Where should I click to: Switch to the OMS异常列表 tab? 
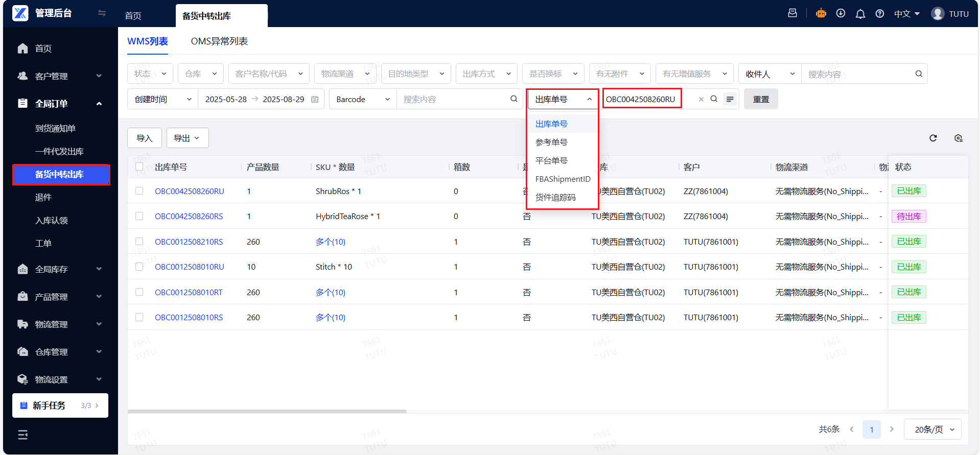click(x=219, y=41)
